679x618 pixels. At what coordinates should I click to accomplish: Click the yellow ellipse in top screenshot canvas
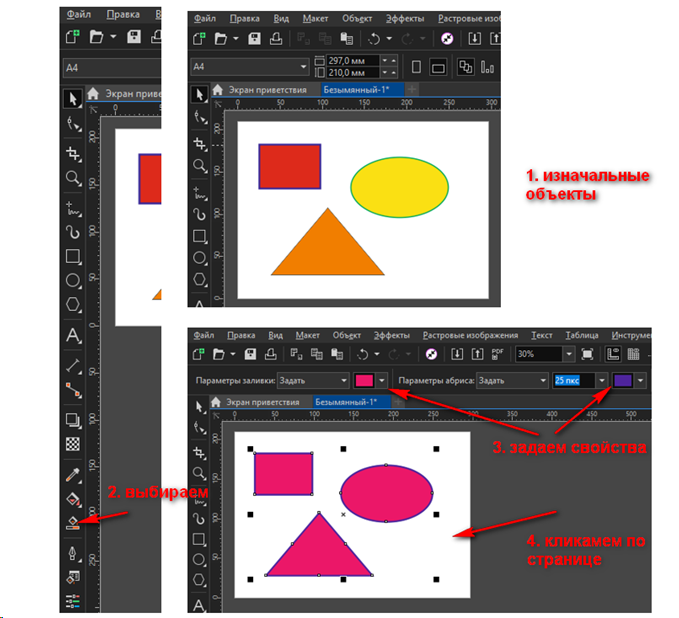pos(399,187)
